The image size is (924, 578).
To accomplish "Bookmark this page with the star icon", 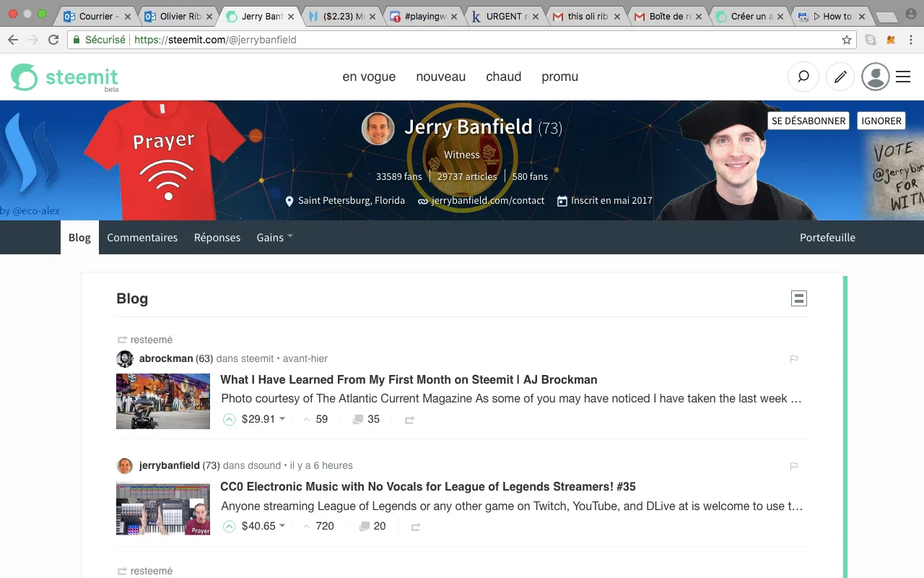I will tap(846, 40).
